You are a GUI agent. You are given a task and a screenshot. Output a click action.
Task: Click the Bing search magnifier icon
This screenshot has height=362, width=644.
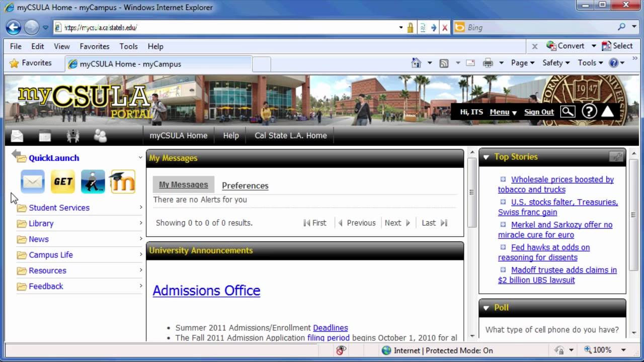click(622, 27)
